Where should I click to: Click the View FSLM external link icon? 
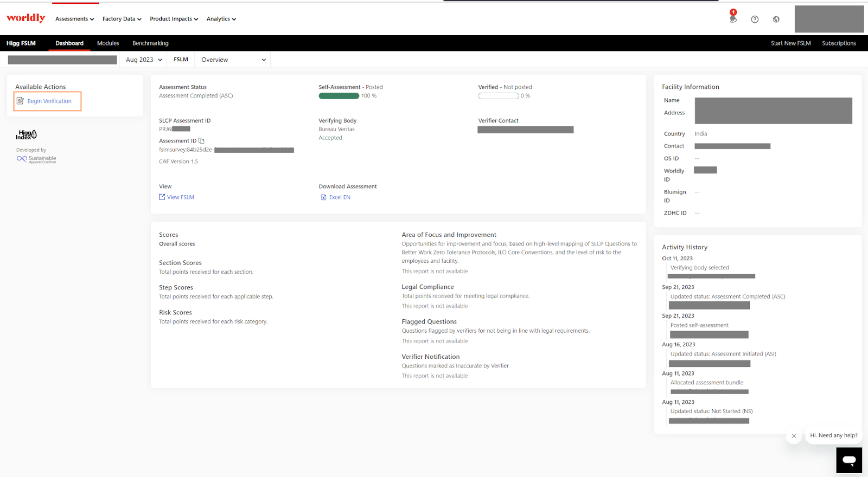click(162, 197)
